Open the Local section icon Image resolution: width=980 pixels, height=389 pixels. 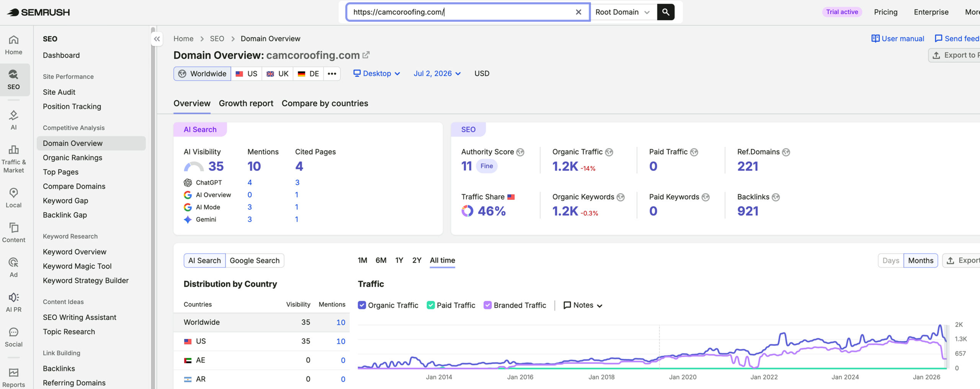pyautogui.click(x=14, y=198)
